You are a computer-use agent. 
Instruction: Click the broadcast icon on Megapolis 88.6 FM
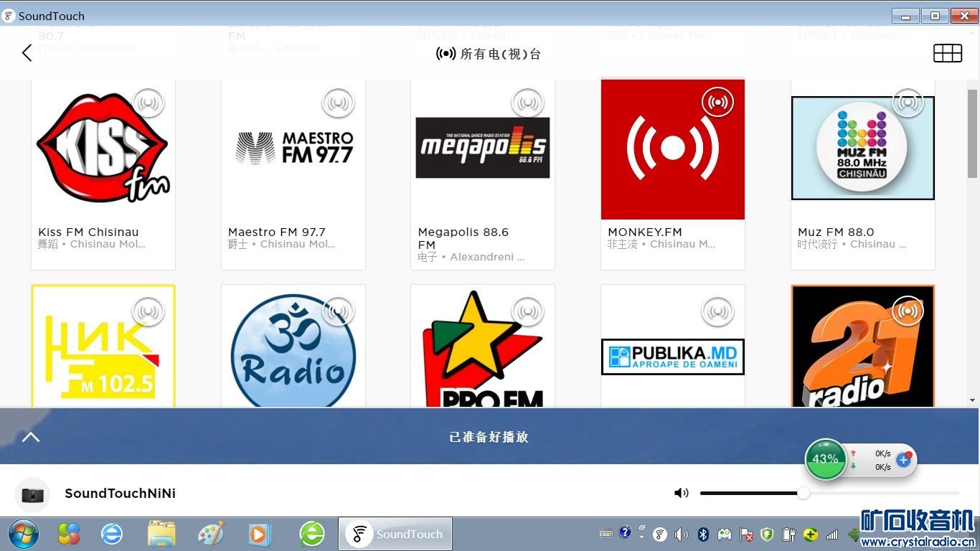(x=527, y=103)
